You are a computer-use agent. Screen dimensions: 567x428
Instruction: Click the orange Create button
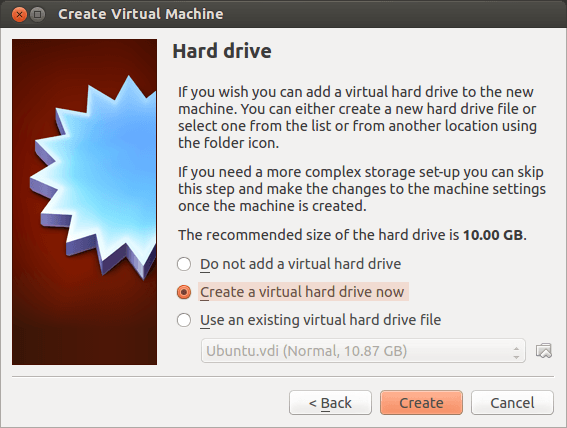coord(421,402)
